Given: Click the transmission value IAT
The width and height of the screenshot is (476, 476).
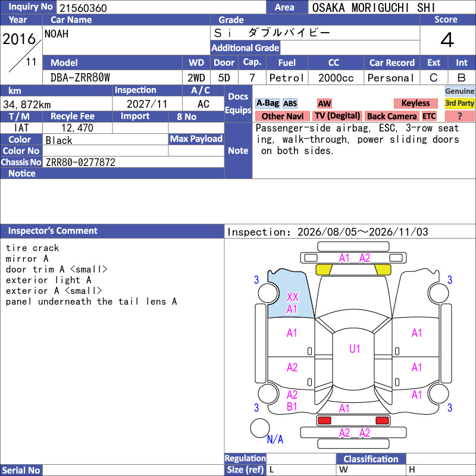Looking at the screenshot, I should (21, 128).
